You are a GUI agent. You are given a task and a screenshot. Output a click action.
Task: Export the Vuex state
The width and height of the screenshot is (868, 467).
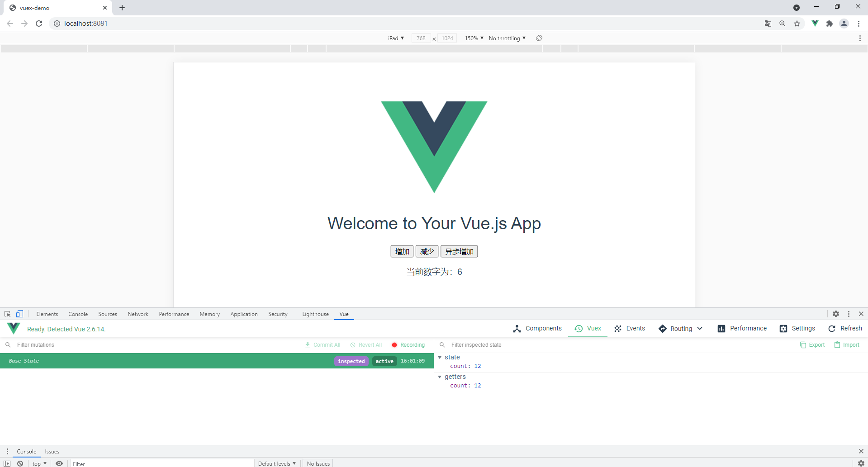812,345
